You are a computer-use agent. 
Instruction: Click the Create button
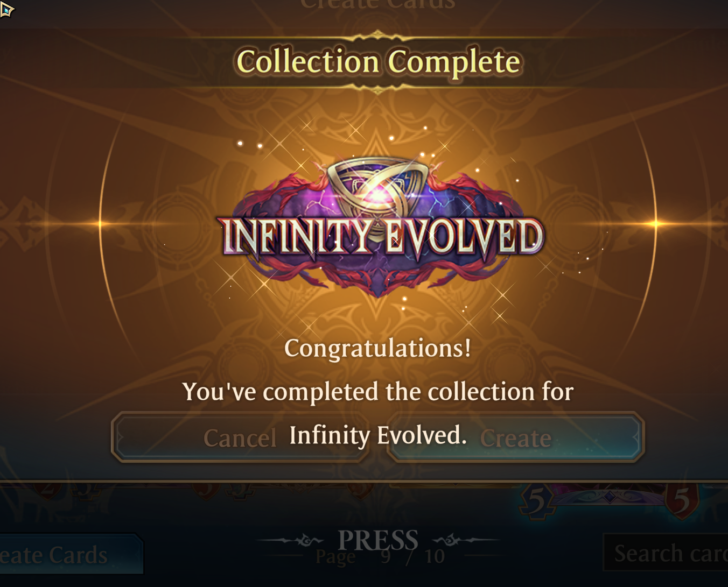pyautogui.click(x=516, y=437)
